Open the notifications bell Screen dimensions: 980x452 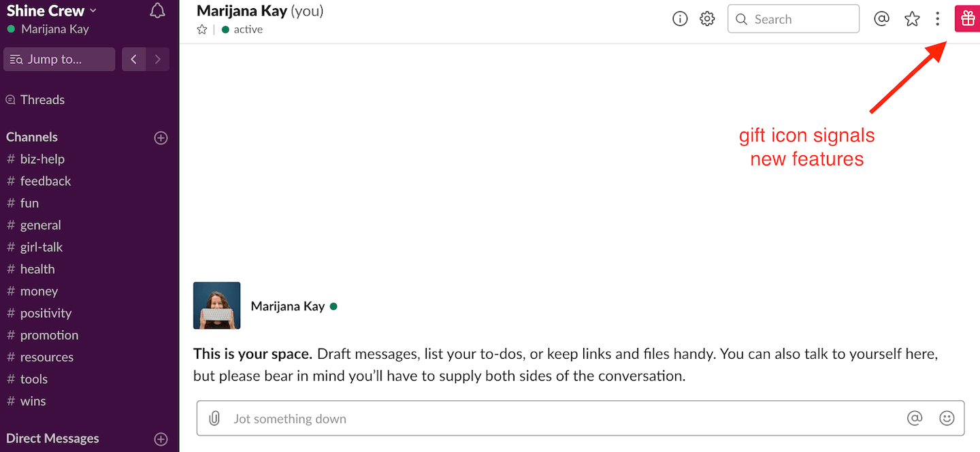coord(157,11)
